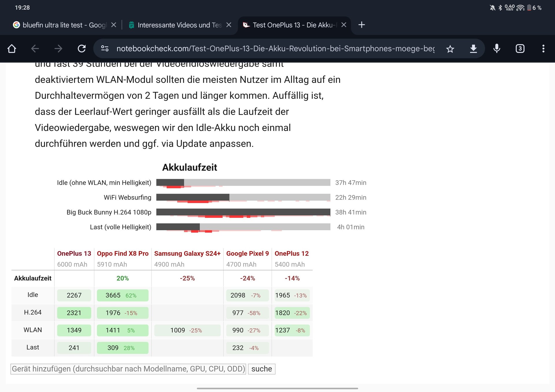Reload the page with refresh icon

pos(82,49)
